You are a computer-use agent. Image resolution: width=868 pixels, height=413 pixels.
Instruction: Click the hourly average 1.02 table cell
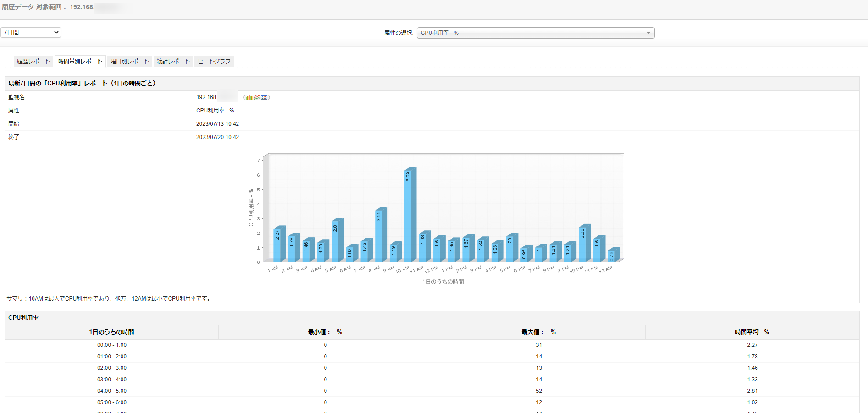coord(752,402)
